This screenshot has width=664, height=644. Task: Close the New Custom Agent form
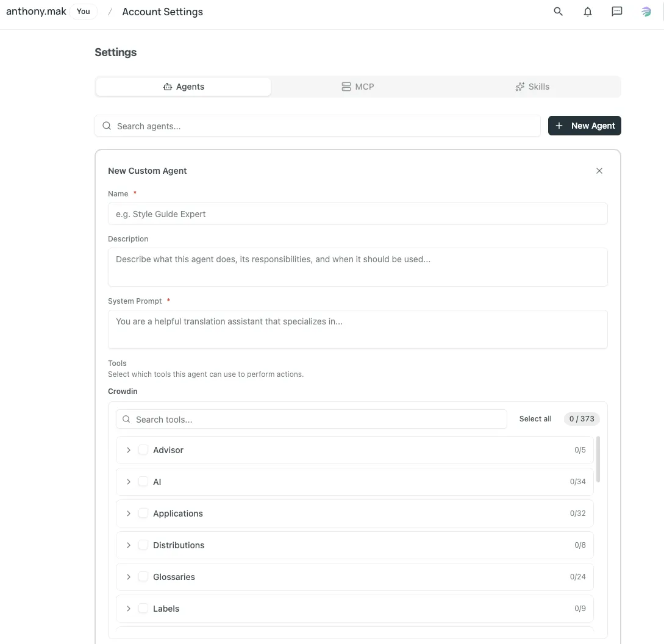coord(599,171)
